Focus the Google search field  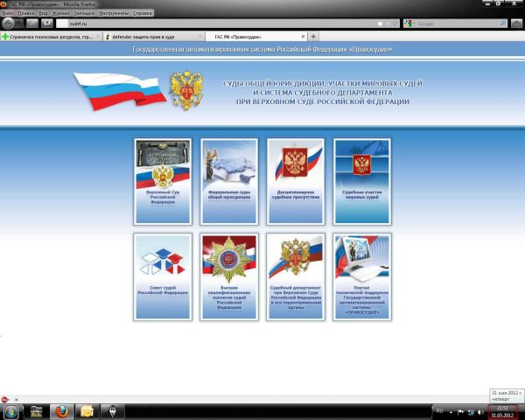click(x=457, y=24)
